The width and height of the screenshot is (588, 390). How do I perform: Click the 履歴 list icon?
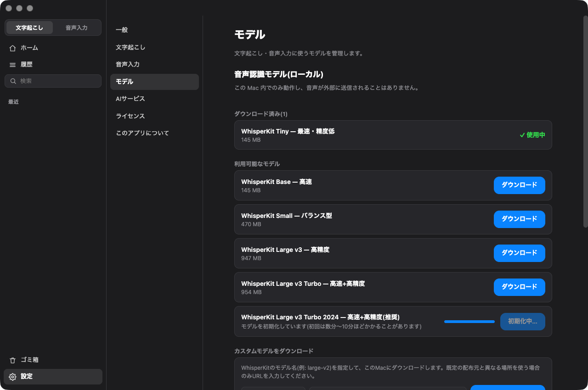click(13, 65)
